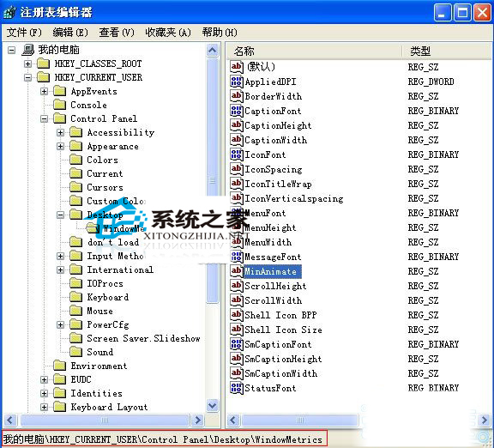
Task: Expand the EUDC key
Action: click(45, 379)
